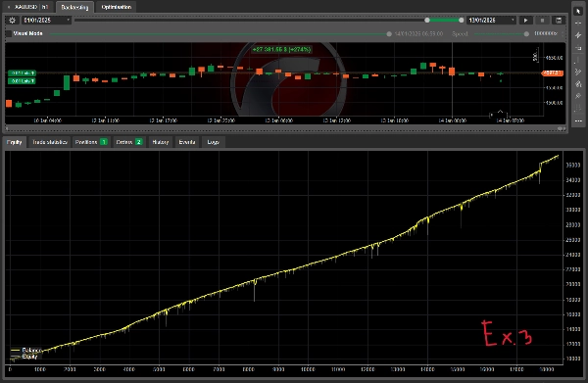
Task: Open the Equity tab
Action: click(15, 142)
